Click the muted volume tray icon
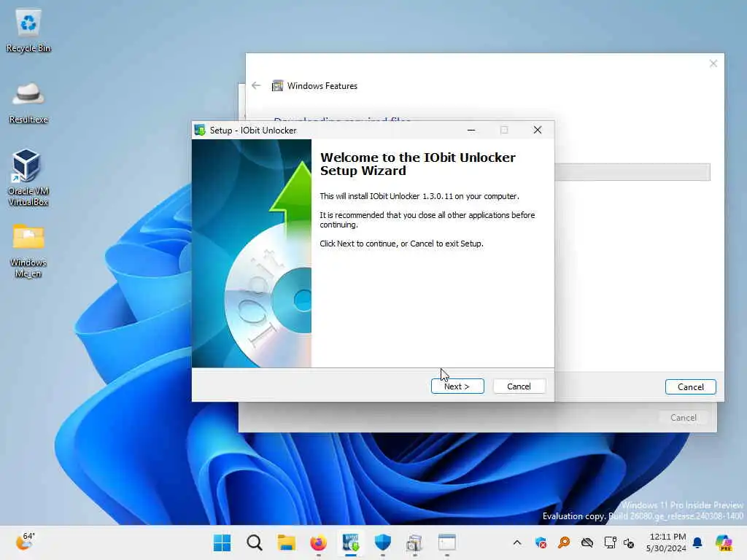 (x=629, y=542)
